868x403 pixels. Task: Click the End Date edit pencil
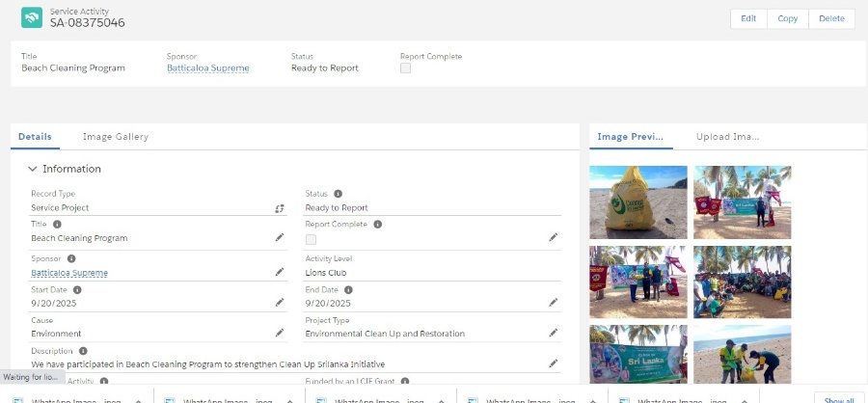pos(554,302)
